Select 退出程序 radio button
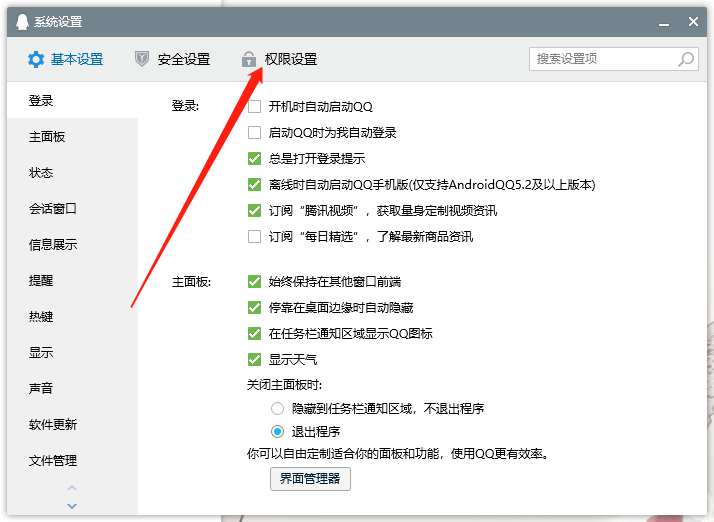Viewport: 714px width, 522px height. pos(277,431)
